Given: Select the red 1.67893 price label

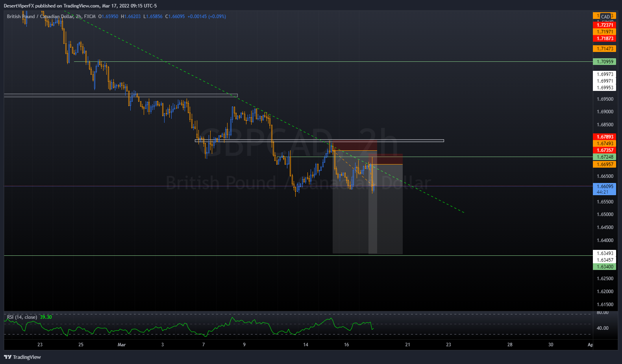Looking at the screenshot, I should tap(604, 137).
